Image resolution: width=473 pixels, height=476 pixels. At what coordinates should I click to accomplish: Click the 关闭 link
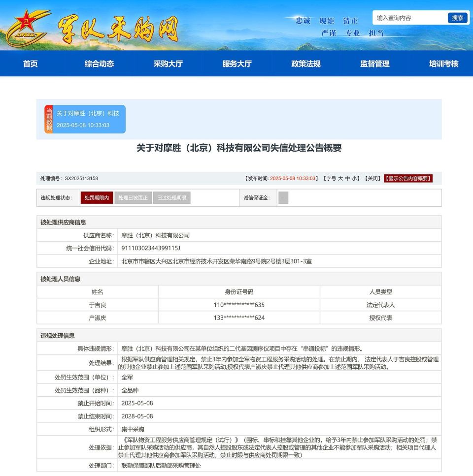[373, 179]
